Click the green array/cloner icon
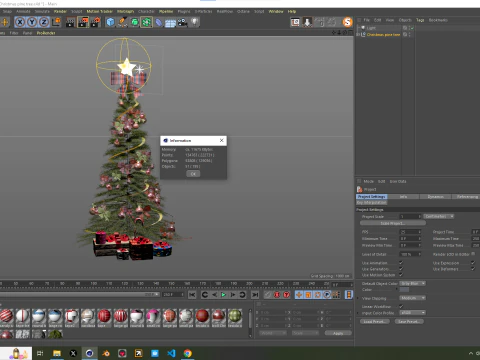This screenshot has height=360, width=480. [146, 22]
